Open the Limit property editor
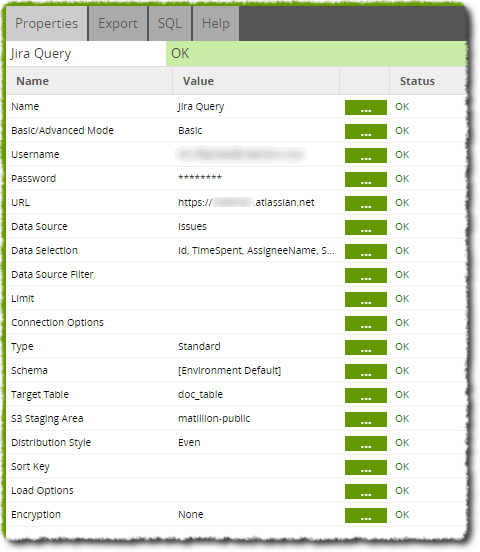The height and width of the screenshot is (552, 480). tap(366, 299)
